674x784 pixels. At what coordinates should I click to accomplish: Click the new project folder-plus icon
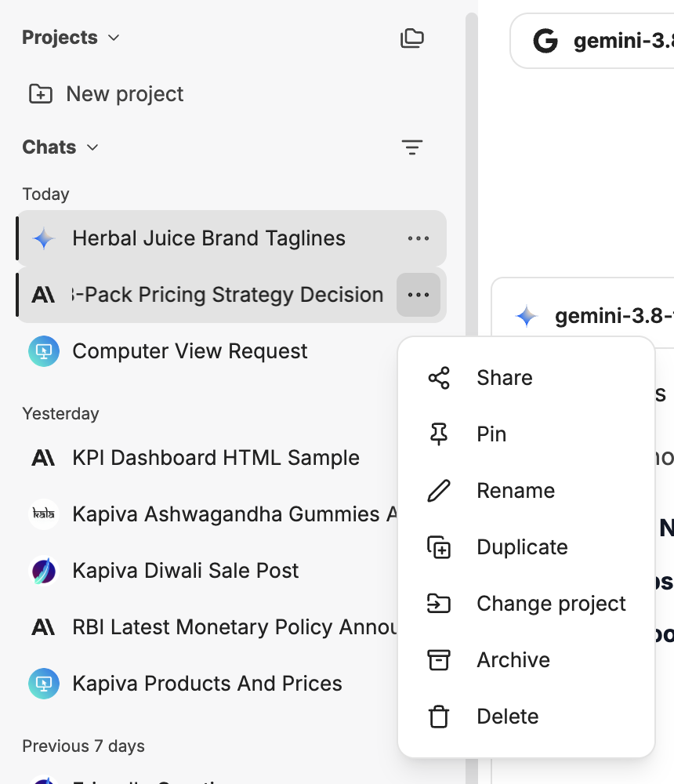[41, 93]
